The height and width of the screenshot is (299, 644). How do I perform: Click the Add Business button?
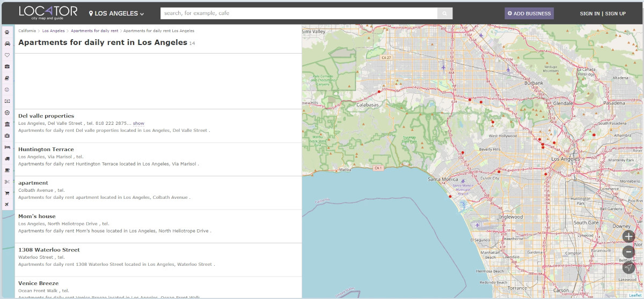click(529, 13)
